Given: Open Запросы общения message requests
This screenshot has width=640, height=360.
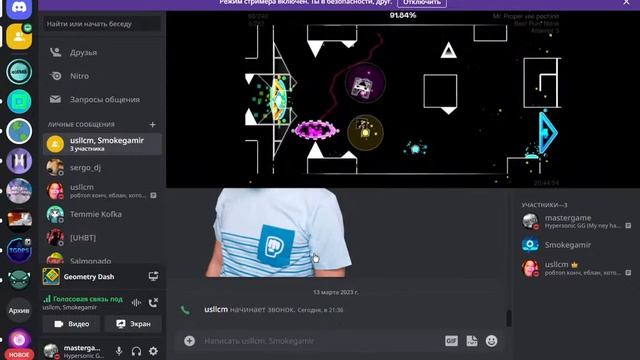Looking at the screenshot, I should tap(102, 99).
